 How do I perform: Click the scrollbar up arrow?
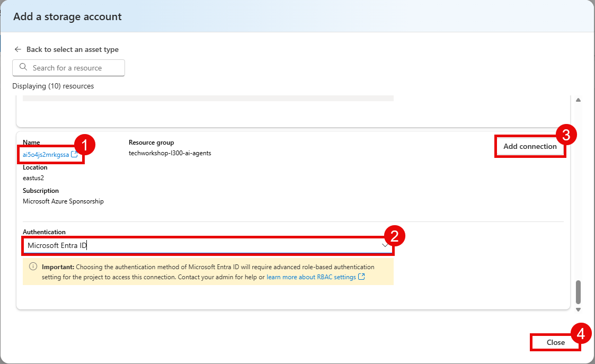(578, 99)
